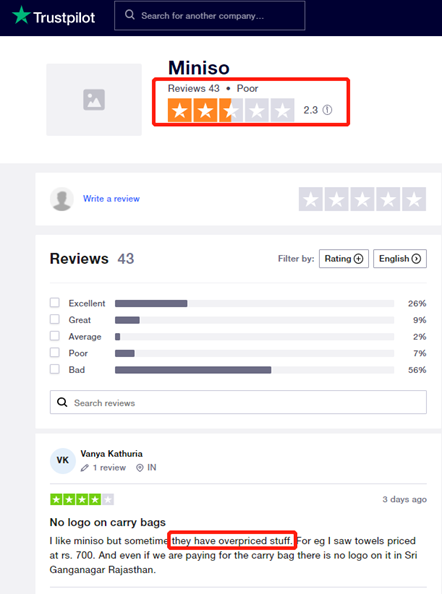Check the Average filter checkbox
Screen dimensions: 442x594
pos(55,336)
